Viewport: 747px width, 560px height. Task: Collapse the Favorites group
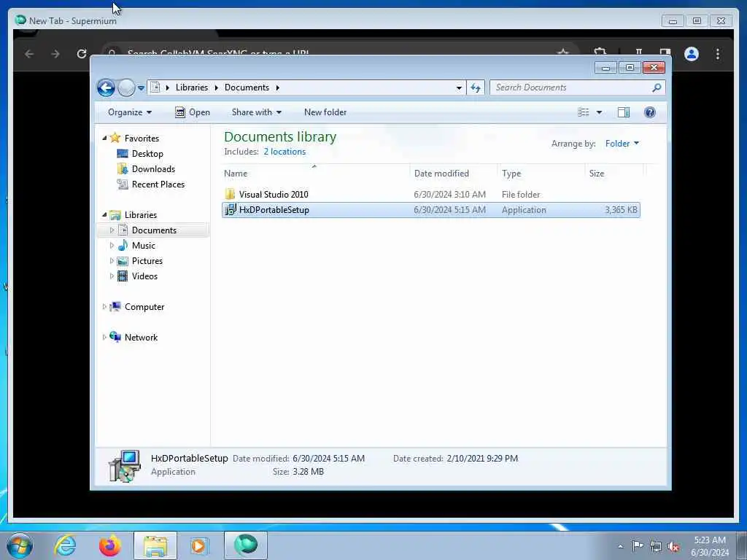tap(104, 138)
